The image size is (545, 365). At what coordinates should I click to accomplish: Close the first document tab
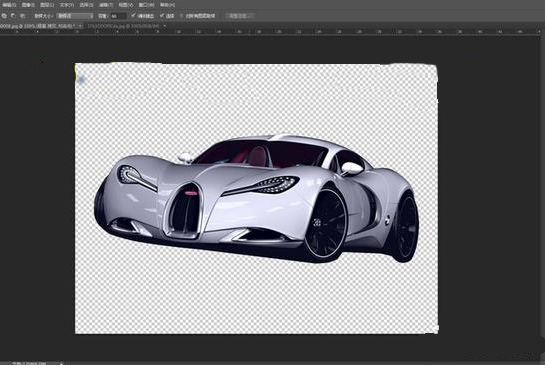point(80,26)
